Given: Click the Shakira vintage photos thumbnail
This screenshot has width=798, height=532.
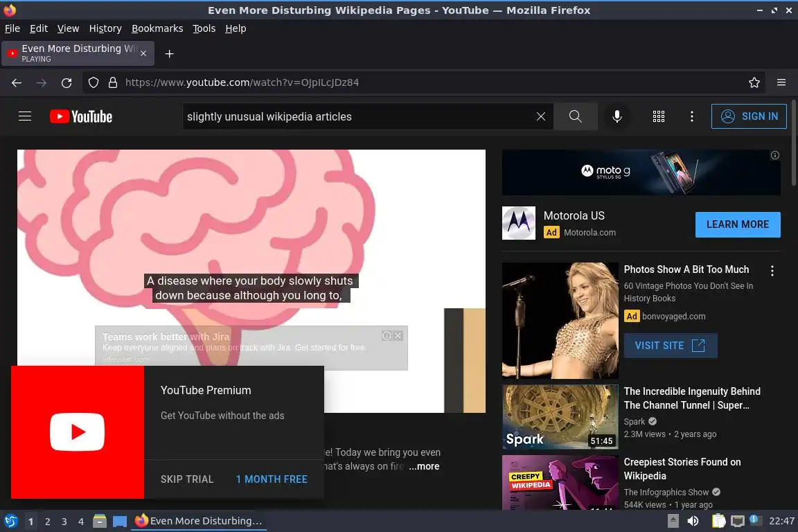Looking at the screenshot, I should coord(560,320).
